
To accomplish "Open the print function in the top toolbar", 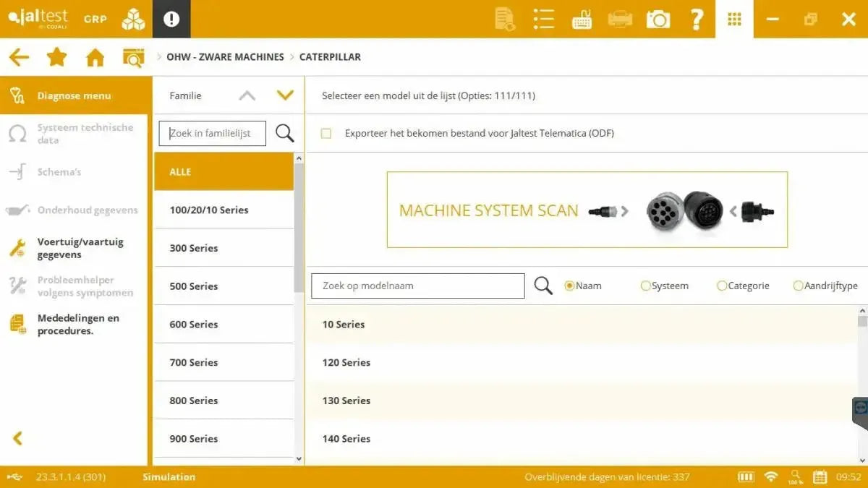I will tap(620, 18).
